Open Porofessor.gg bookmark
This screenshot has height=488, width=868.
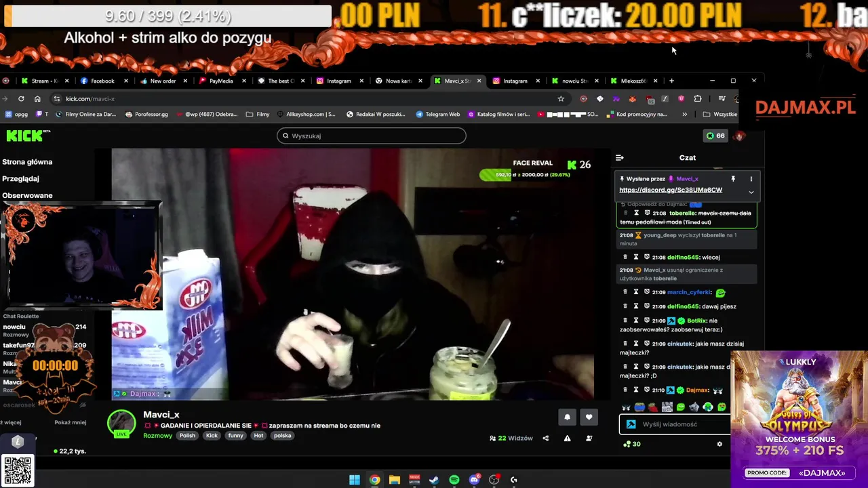point(146,114)
